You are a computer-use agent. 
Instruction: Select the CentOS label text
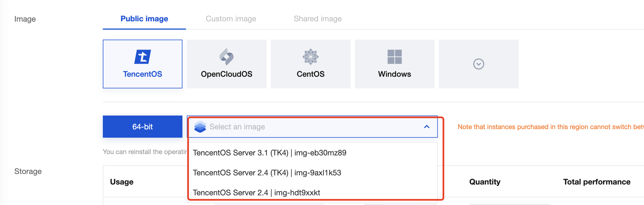[x=310, y=74]
